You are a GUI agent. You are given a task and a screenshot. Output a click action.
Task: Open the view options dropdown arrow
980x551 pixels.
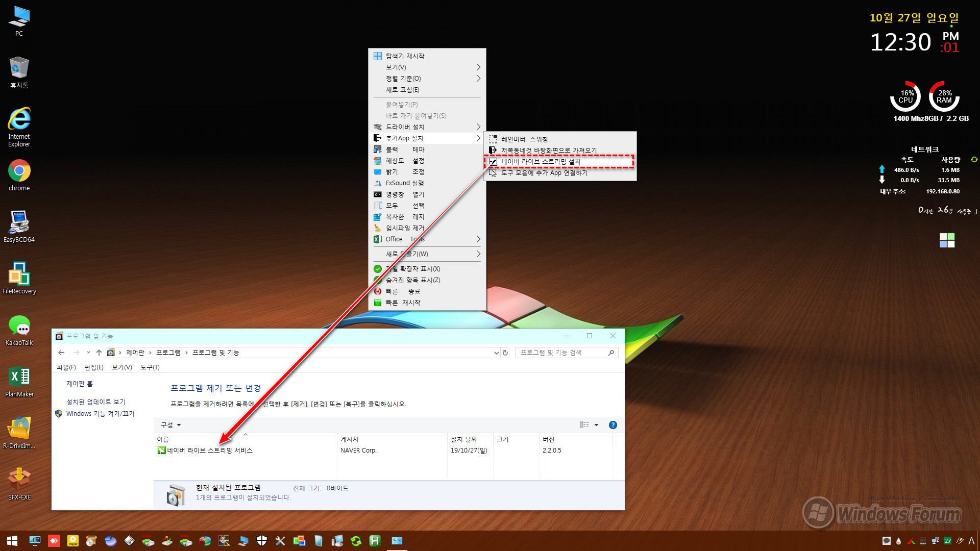pos(596,425)
